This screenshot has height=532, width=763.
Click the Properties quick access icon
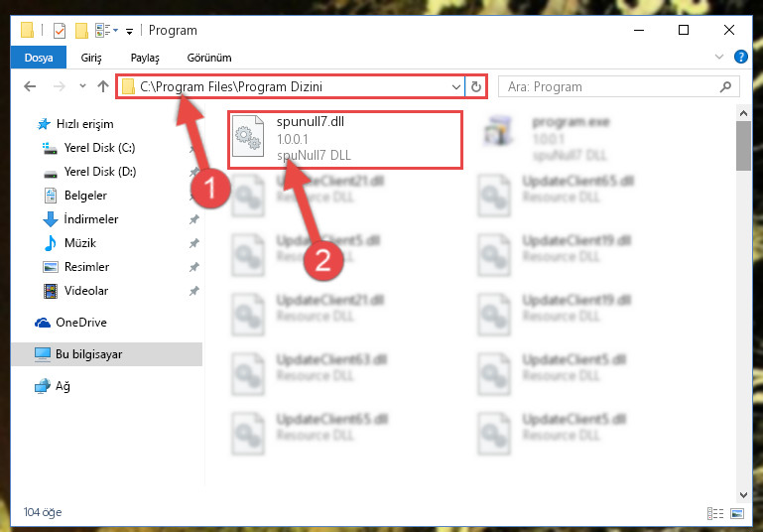click(x=60, y=31)
